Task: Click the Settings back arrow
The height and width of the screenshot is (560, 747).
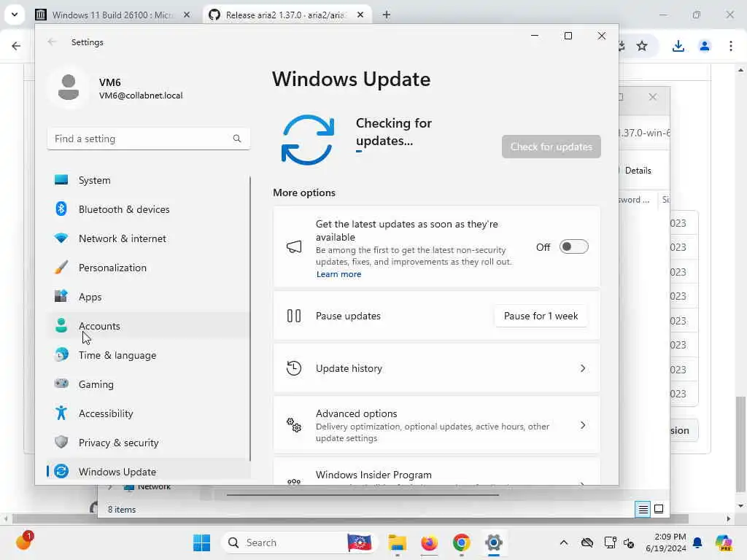Action: 52,42
